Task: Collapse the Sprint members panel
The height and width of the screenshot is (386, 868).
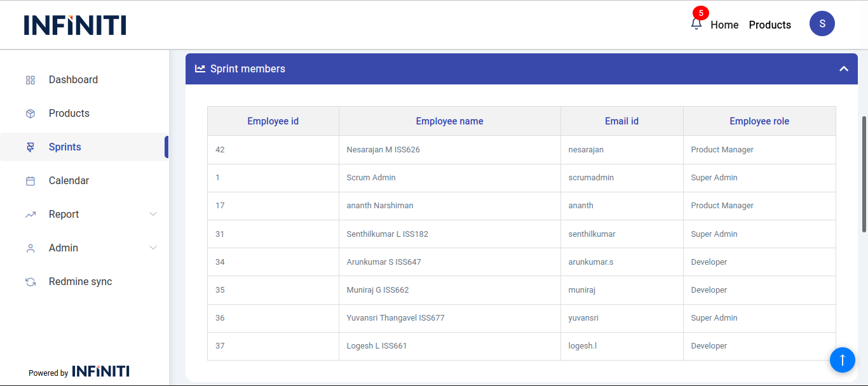Action: click(843, 69)
